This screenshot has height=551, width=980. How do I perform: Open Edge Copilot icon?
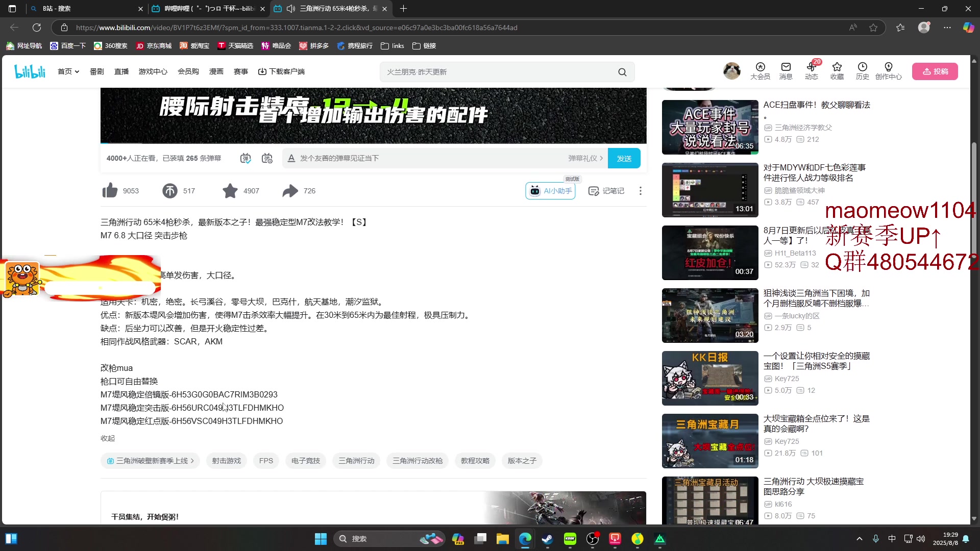pos(968,28)
